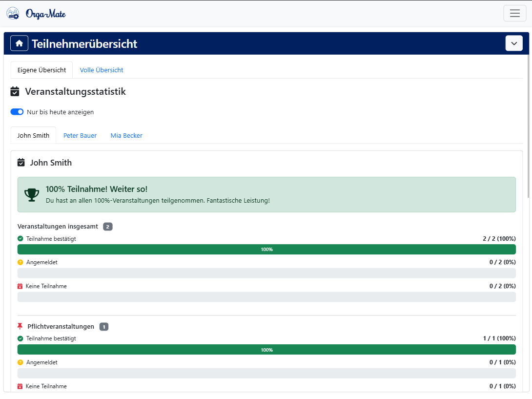Select the John Smith participant tab
This screenshot has height=399, width=532.
click(x=33, y=135)
